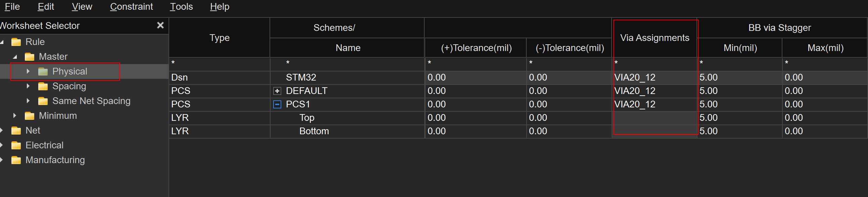Click the Via Assignments column header
Viewport: 868px width, 197px height.
click(x=655, y=38)
